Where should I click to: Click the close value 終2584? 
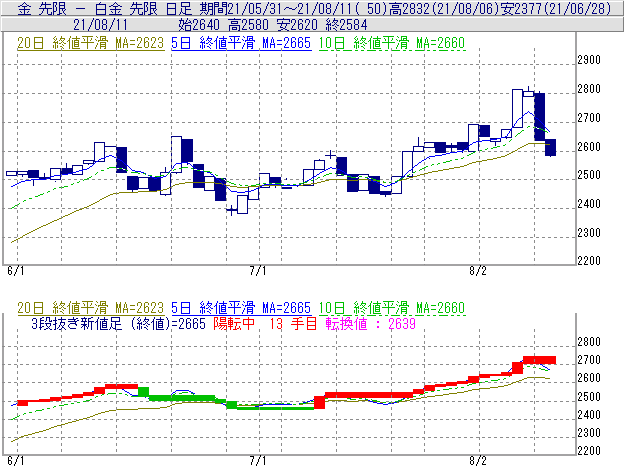[x=347, y=25]
